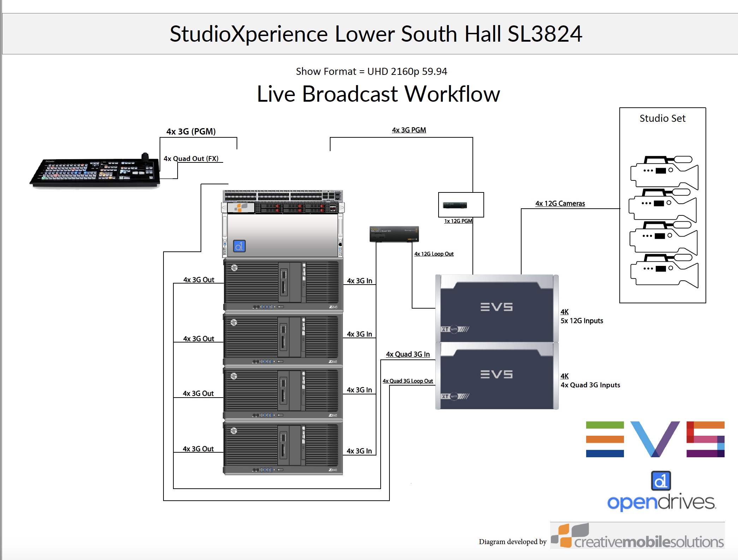Click the small boxed device above 1x 12G PGM
The image size is (738, 560).
[461, 205]
